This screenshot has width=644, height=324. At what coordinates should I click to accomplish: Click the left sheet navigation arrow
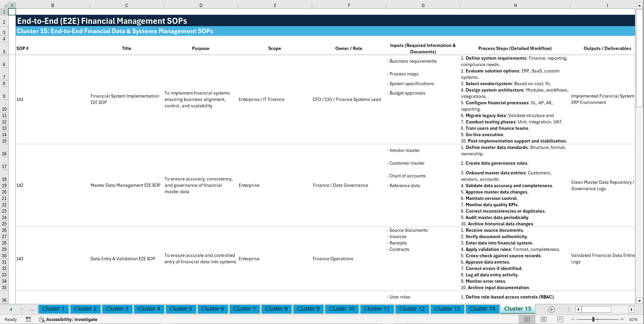pyautogui.click(x=11, y=309)
